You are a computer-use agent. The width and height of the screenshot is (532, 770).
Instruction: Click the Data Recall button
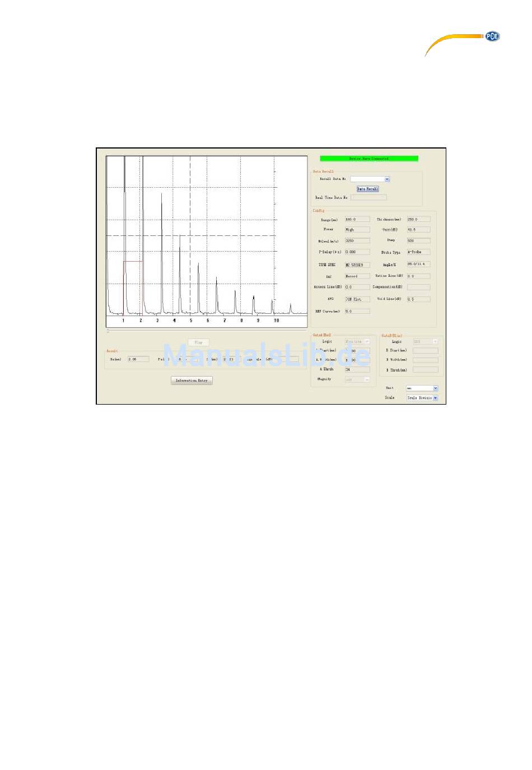(x=368, y=189)
